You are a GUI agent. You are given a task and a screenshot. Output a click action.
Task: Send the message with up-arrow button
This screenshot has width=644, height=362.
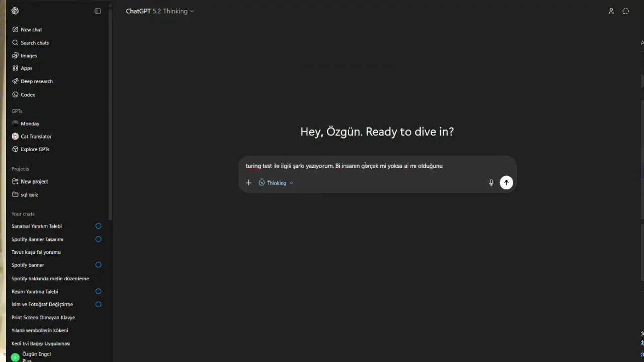click(506, 183)
